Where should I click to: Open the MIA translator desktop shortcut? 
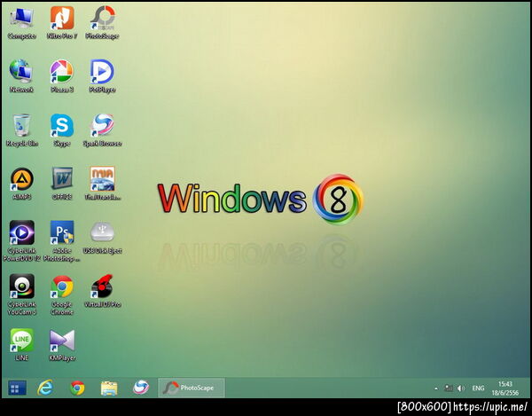click(x=102, y=184)
